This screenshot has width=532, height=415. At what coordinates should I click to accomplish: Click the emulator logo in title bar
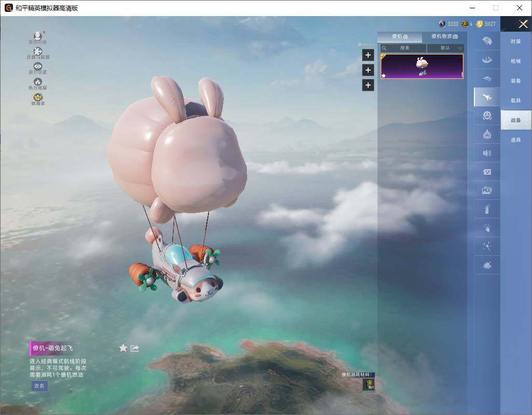pyautogui.click(x=8, y=8)
